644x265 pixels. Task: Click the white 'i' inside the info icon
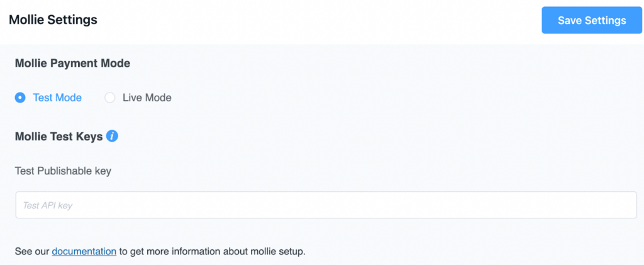[x=112, y=136]
